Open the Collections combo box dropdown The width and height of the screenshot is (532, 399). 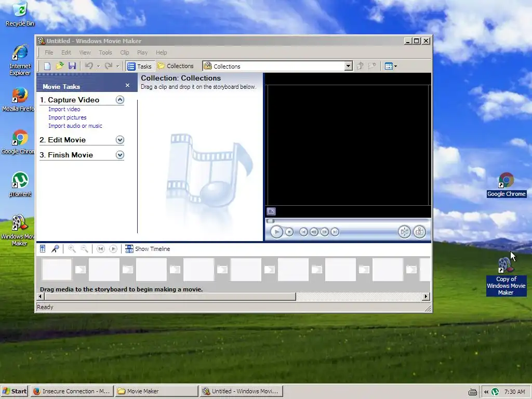[x=348, y=66]
